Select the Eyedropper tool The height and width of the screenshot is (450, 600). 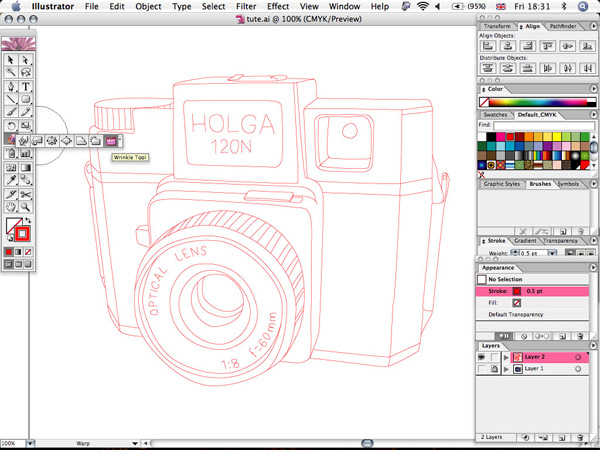click(11, 179)
